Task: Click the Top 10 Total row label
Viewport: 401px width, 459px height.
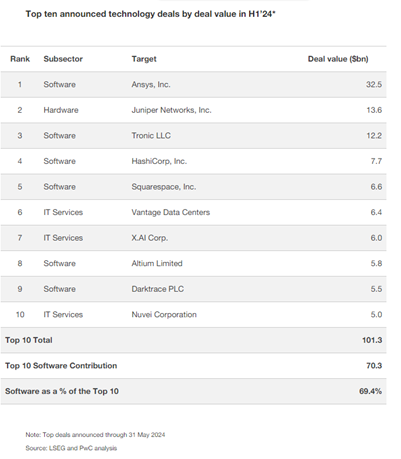Action: point(29,340)
